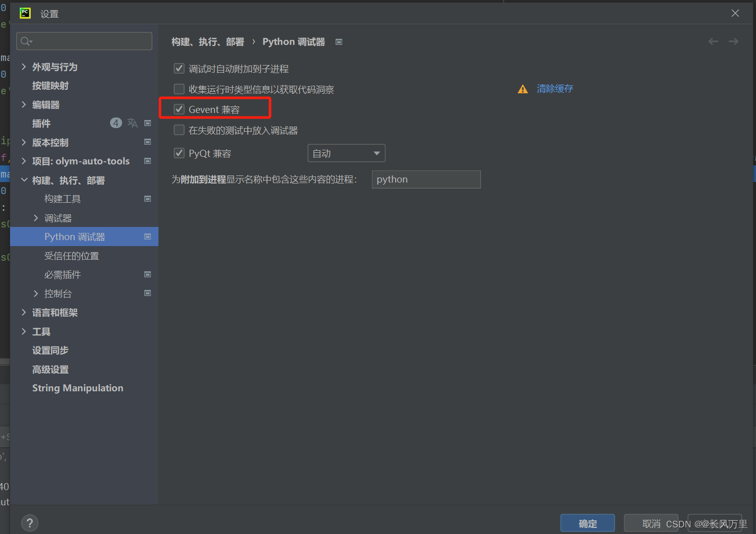Image resolution: width=756 pixels, height=534 pixels.
Task: Click the 确定 button
Action: point(587,523)
